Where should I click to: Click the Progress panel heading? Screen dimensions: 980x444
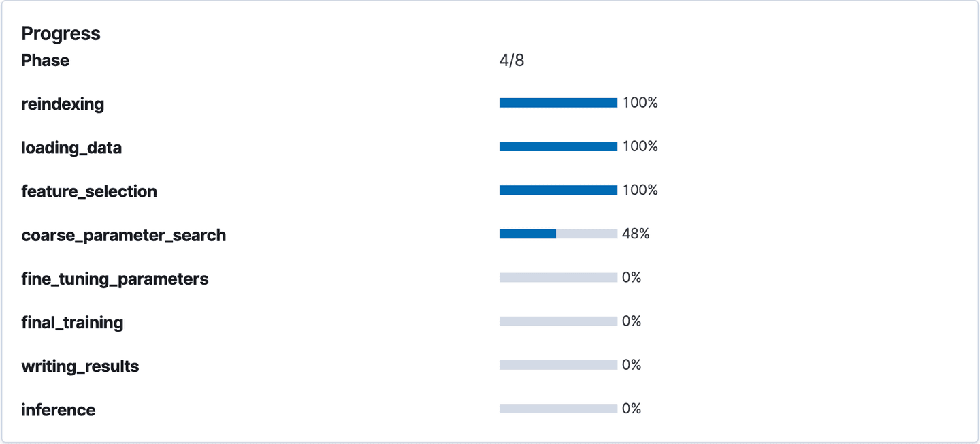point(61,33)
